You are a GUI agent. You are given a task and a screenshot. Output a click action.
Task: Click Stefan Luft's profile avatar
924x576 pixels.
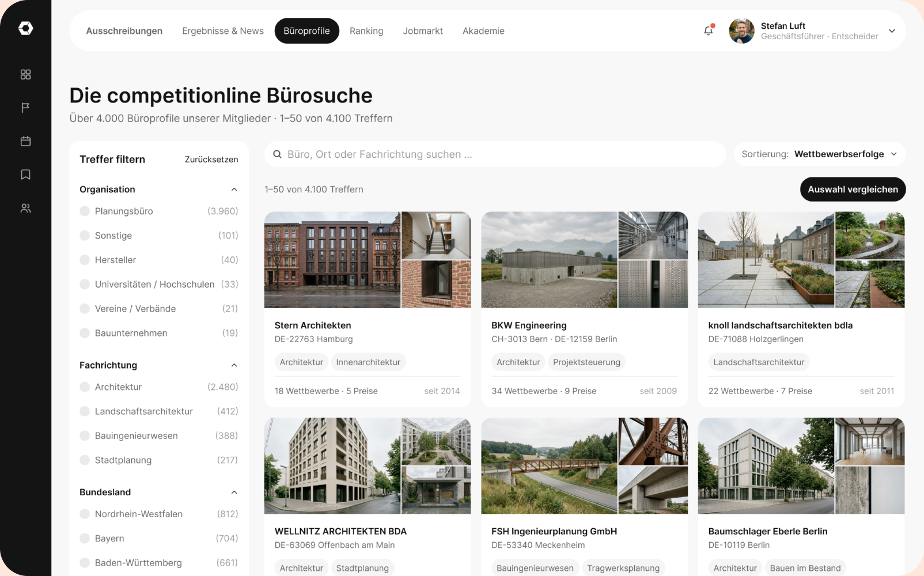pos(741,31)
